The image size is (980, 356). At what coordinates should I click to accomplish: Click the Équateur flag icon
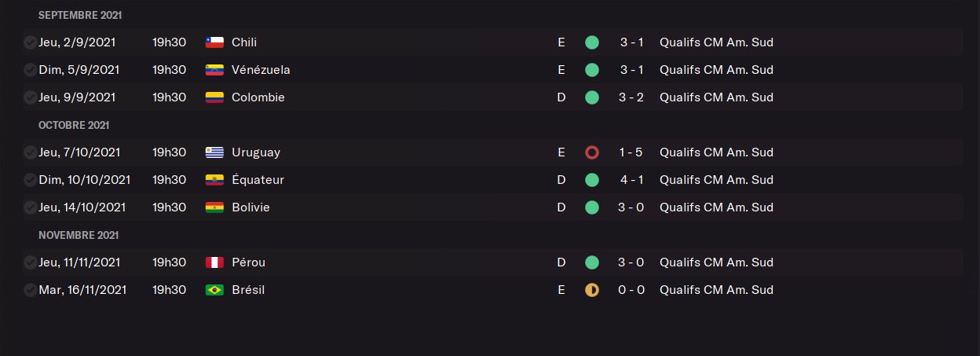tap(214, 180)
